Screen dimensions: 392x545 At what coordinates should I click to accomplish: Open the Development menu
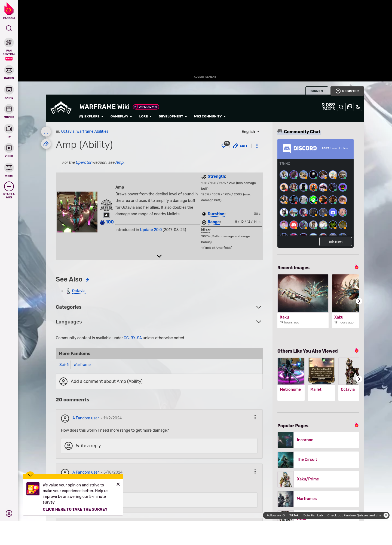coord(173,116)
